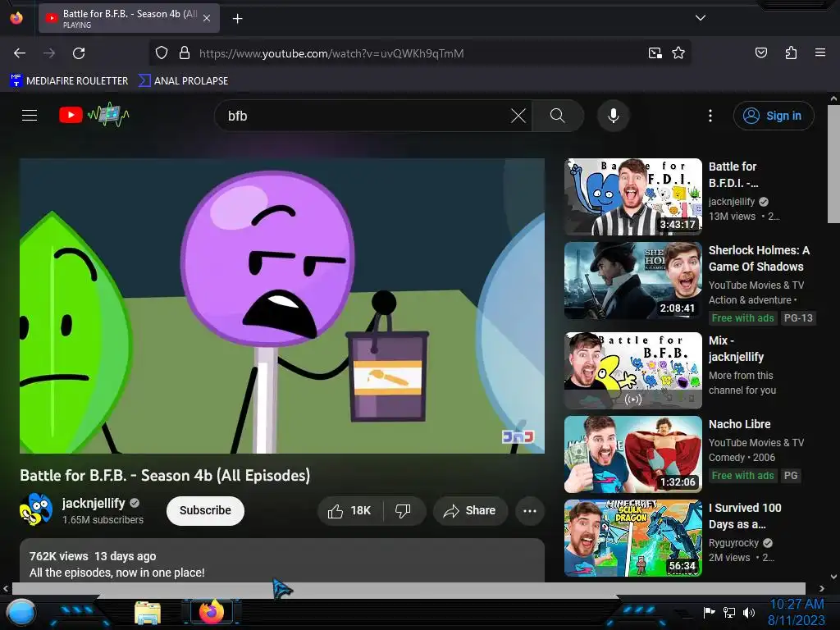Open the Windows Start orb

pos(21,613)
